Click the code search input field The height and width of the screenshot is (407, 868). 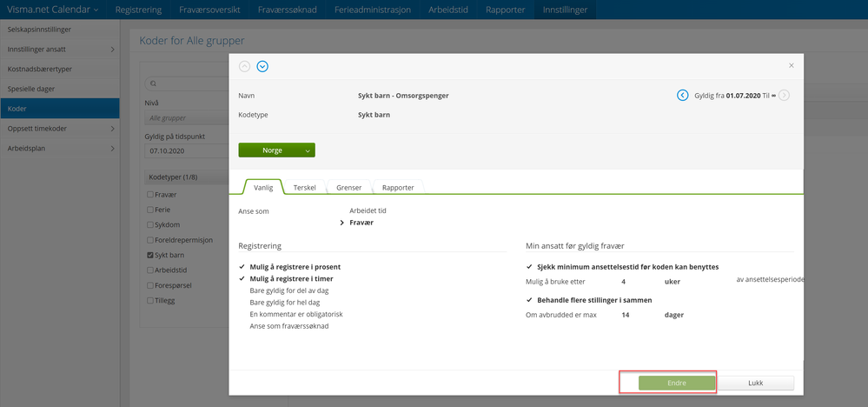tap(187, 84)
